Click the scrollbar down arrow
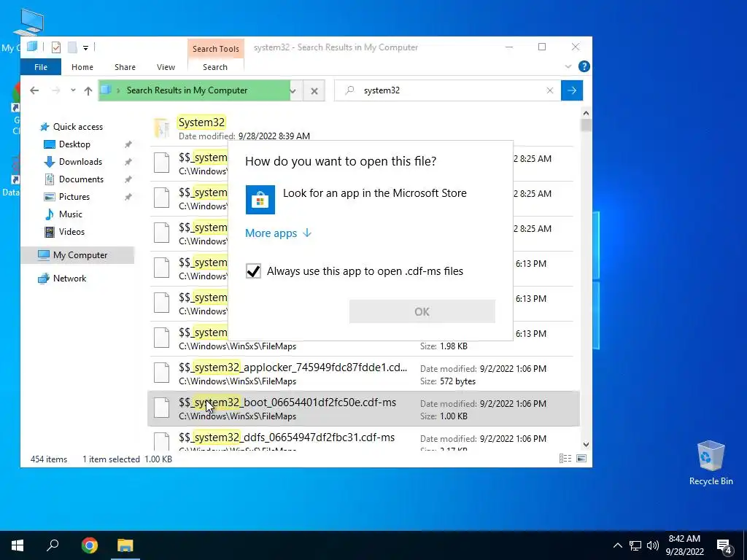 click(x=586, y=445)
